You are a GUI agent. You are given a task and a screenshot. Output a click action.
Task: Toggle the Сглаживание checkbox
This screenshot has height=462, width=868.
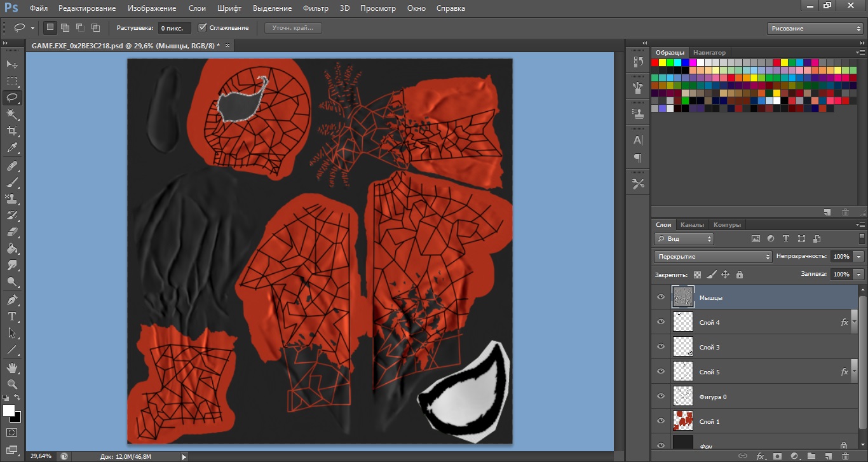[203, 28]
